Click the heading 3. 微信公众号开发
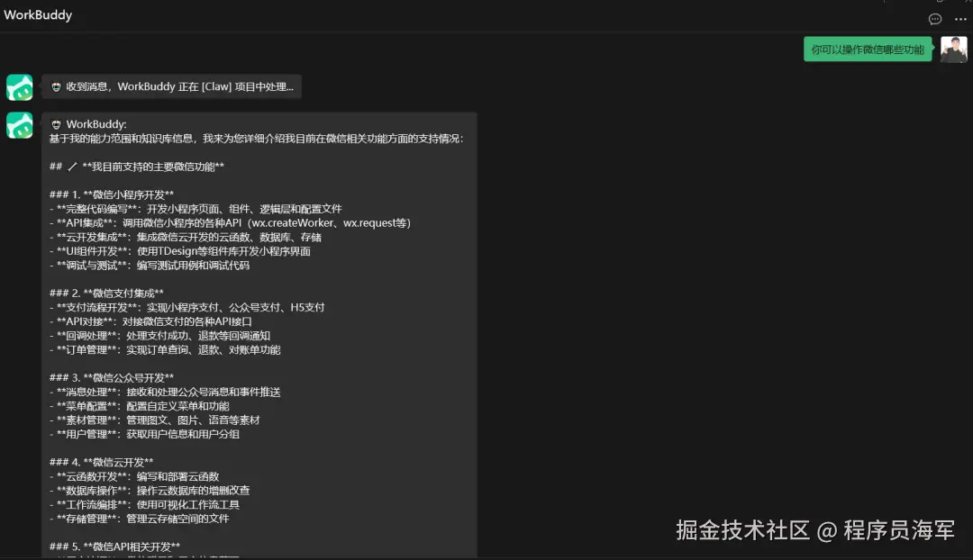This screenshot has height=560, width=973. pyautogui.click(x=112, y=377)
